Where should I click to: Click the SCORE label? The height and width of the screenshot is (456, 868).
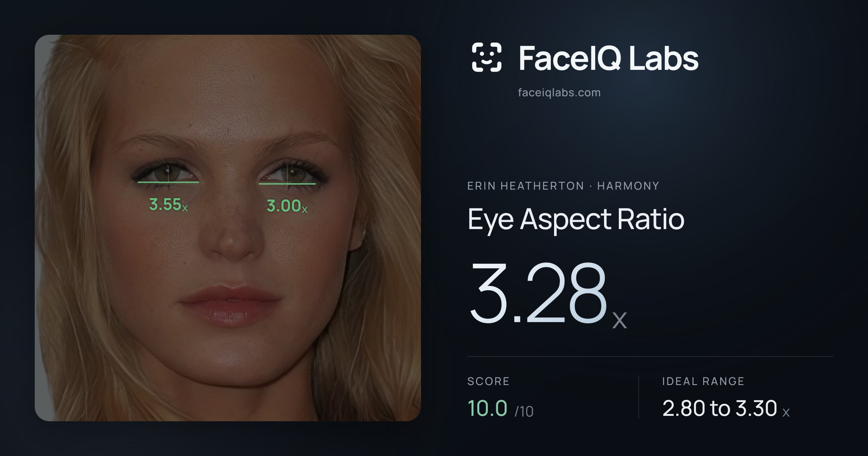(488, 381)
